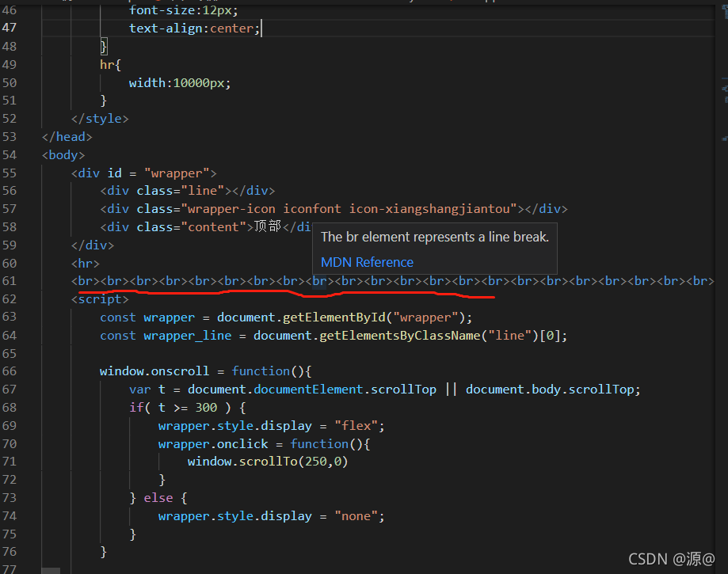Viewport: 728px width, 574px height.
Task: Click line number 47 in the gutter
Action: click(x=10, y=28)
